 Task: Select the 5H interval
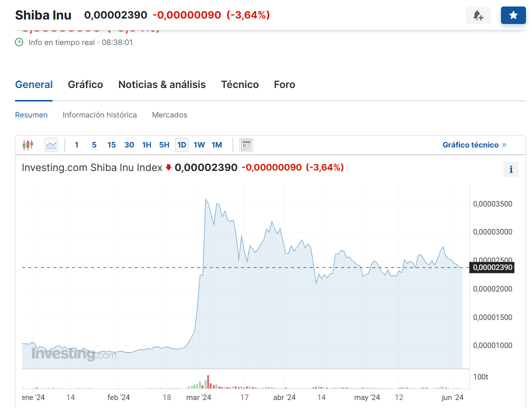coord(164,145)
